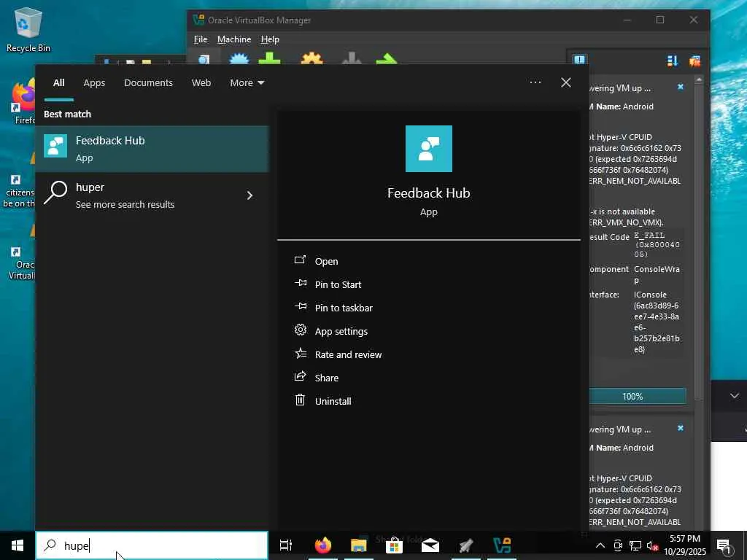Open the search panel options ellipsis
Screen dimensions: 747x560
535,82
